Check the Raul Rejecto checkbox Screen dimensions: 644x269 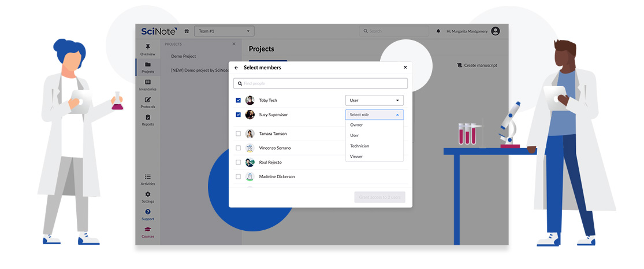click(238, 162)
